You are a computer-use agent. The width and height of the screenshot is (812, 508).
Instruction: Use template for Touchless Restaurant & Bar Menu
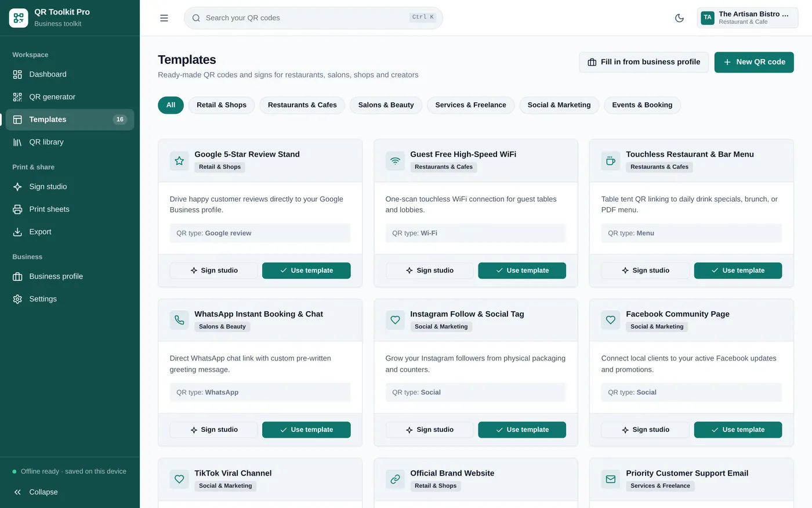pyautogui.click(x=738, y=271)
